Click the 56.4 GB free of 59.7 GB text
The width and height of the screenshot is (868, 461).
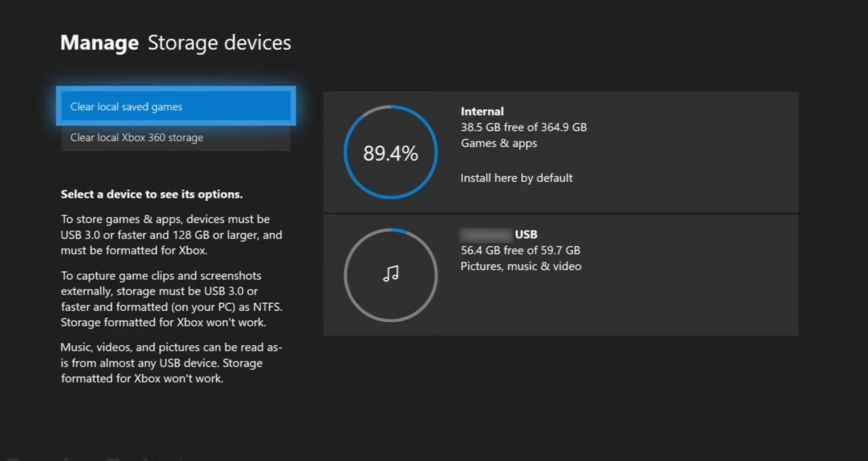[520, 250]
